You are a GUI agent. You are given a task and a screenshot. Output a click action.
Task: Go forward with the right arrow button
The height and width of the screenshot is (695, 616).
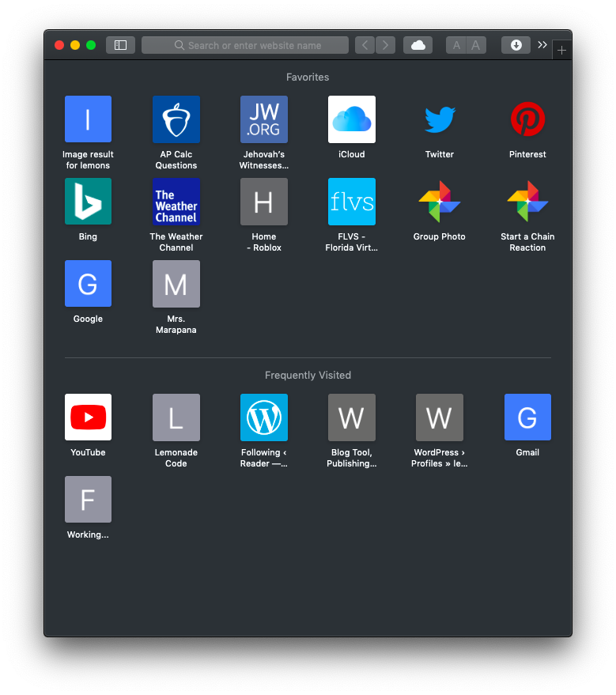pos(386,45)
